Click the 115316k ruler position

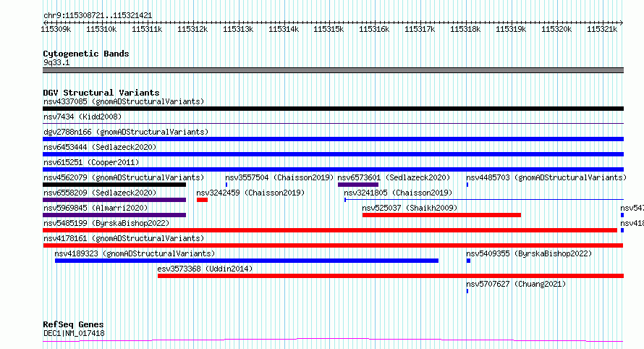(x=374, y=29)
